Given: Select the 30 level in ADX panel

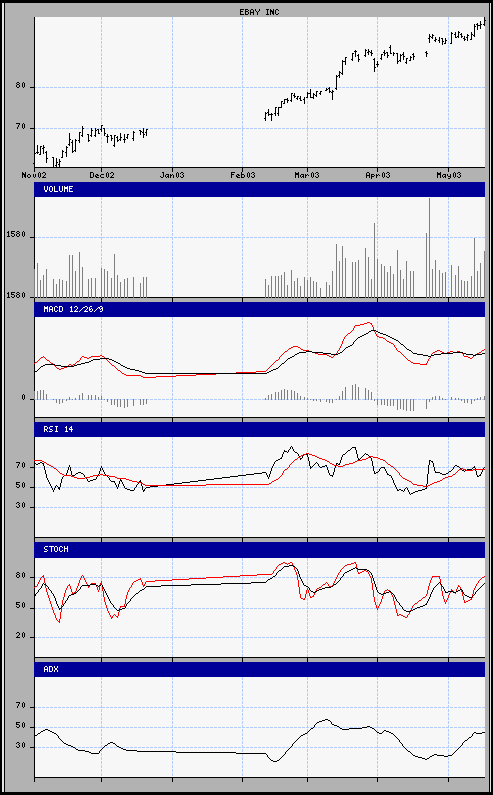Looking at the screenshot, I should (20, 747).
